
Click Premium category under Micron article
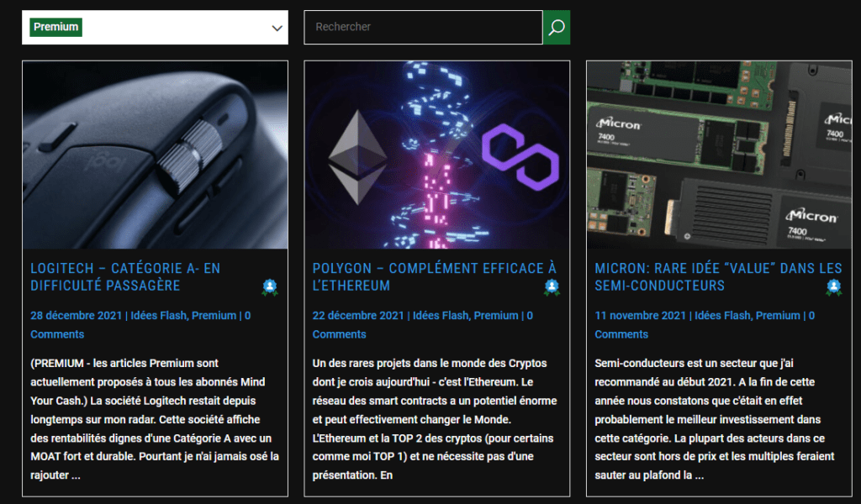point(778,315)
